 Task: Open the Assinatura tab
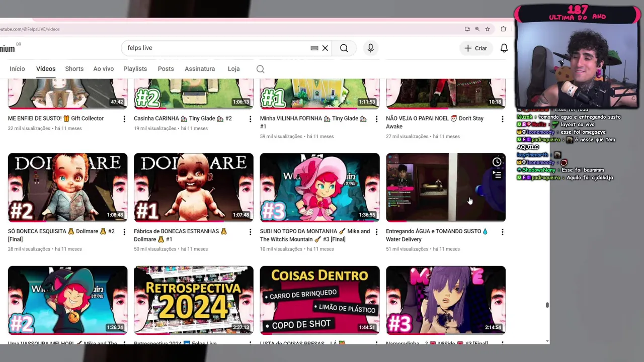point(200,69)
